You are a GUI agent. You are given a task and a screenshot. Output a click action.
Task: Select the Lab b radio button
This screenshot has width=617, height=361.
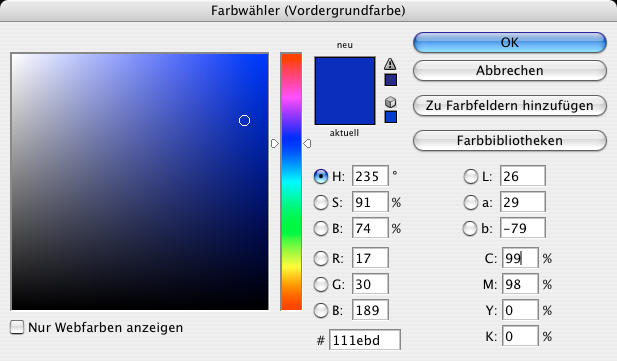470,228
